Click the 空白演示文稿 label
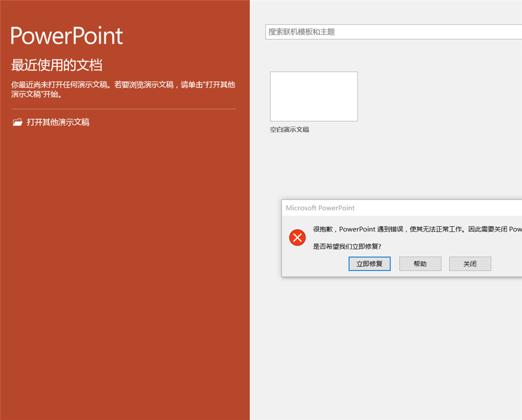The height and width of the screenshot is (420, 522). click(x=290, y=129)
